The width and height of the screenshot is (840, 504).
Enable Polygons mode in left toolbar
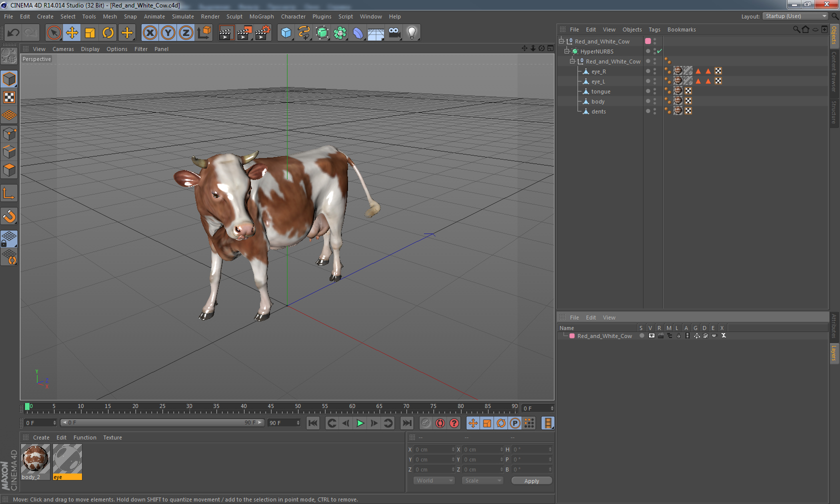coord(9,170)
